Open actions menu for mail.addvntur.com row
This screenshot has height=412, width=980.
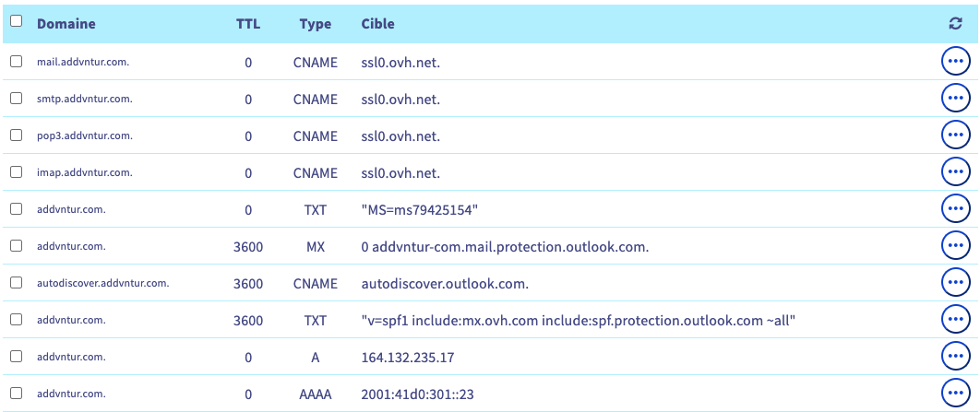tap(955, 61)
